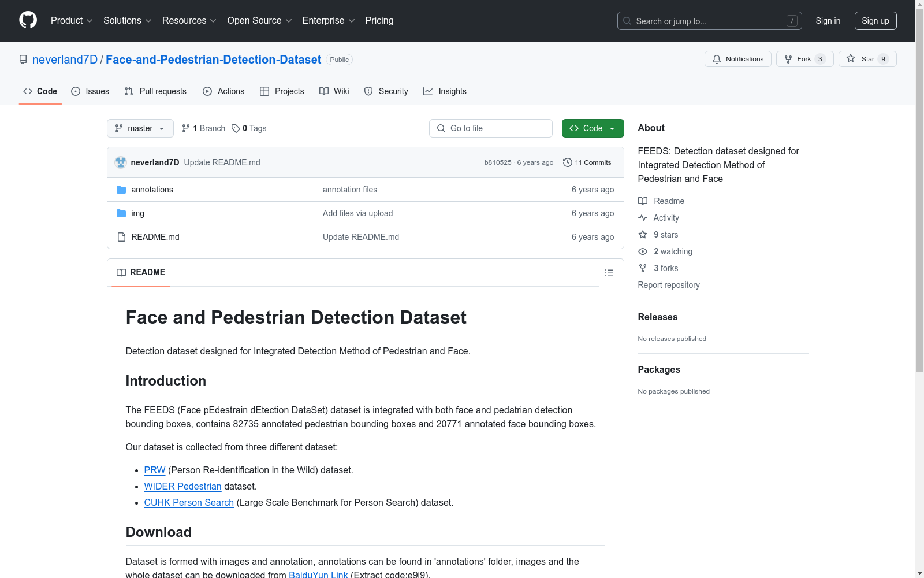The image size is (924, 578).
Task: Open the annotations folder
Action: (x=152, y=190)
